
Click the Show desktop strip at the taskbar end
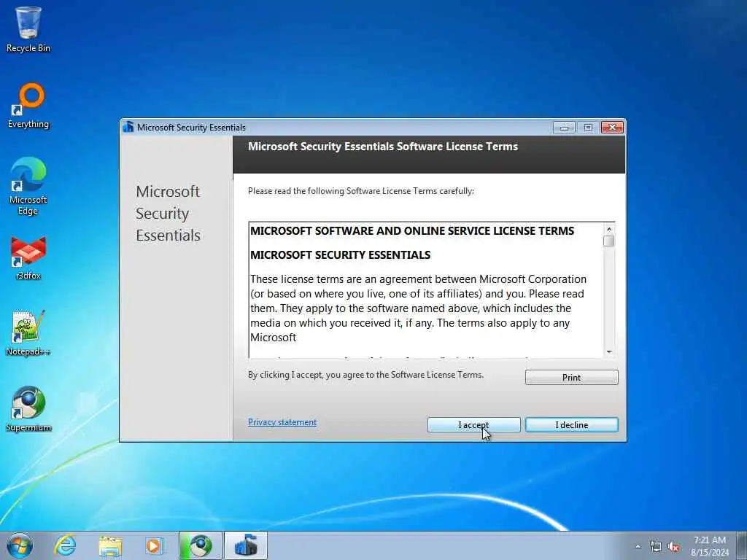pyautogui.click(x=742, y=545)
